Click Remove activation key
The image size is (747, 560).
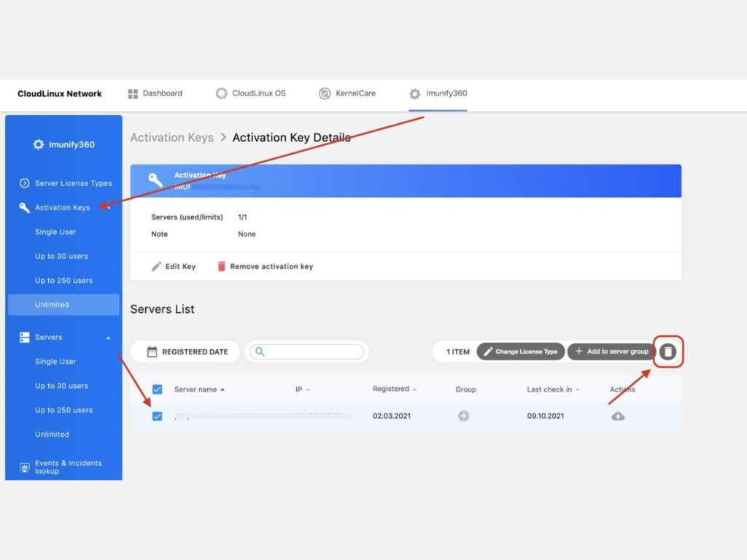[x=265, y=267]
